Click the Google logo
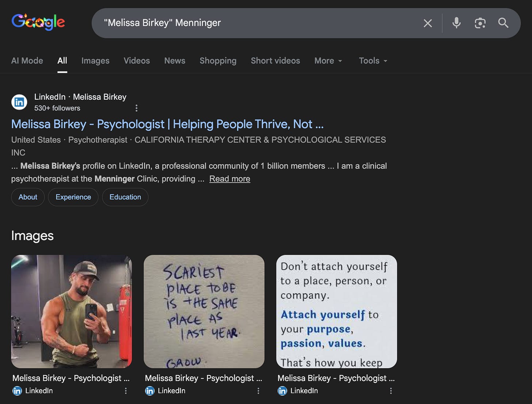The height and width of the screenshot is (404, 532). click(38, 22)
